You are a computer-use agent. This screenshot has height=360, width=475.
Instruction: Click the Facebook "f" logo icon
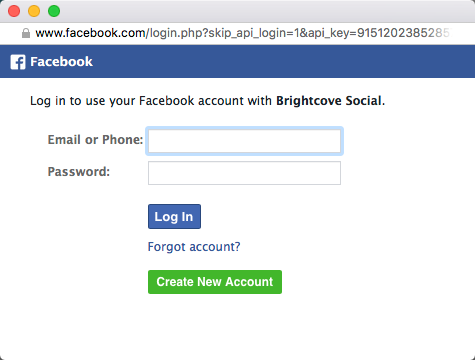point(18,62)
